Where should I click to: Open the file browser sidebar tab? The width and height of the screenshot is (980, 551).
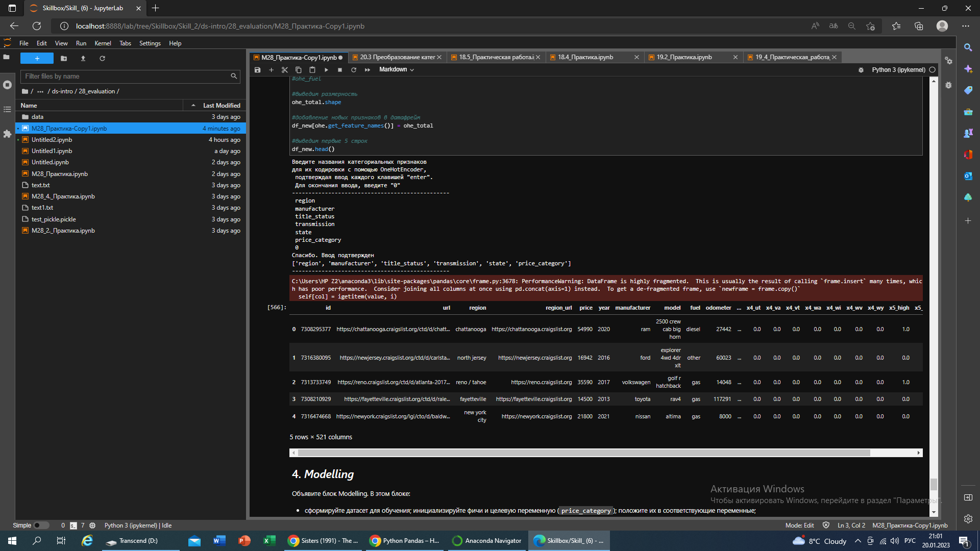tap(7, 57)
